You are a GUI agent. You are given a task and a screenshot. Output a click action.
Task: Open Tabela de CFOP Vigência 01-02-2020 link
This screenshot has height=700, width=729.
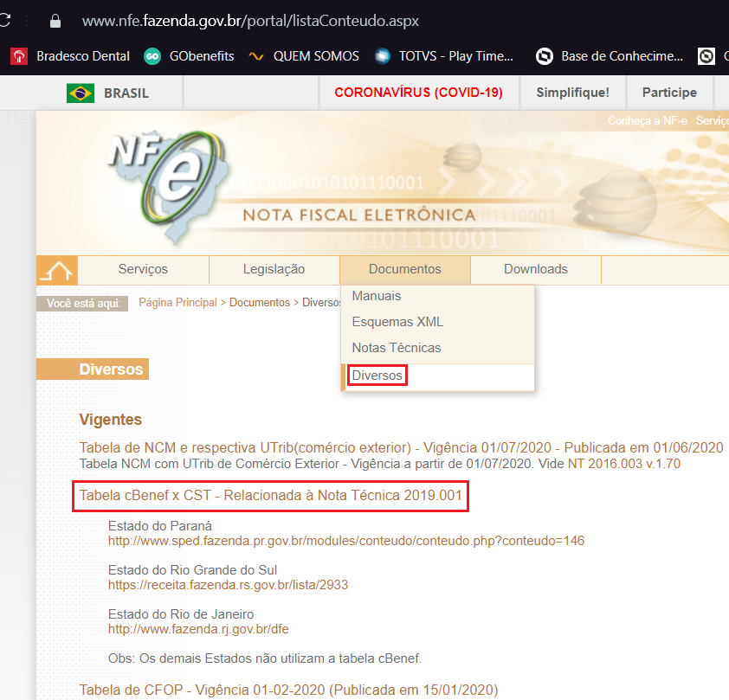[x=288, y=690]
